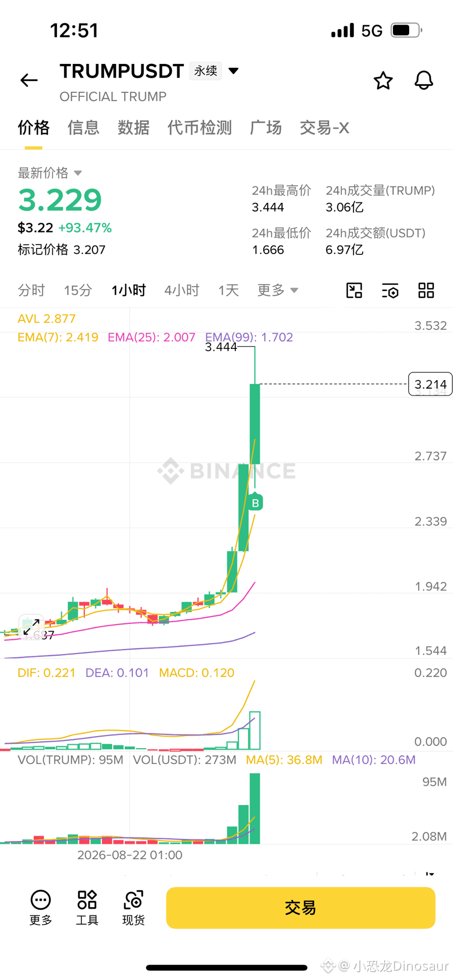The width and height of the screenshot is (453, 980).
Task: Tap 24h成交额 value 6.97亿
Action: (x=345, y=250)
